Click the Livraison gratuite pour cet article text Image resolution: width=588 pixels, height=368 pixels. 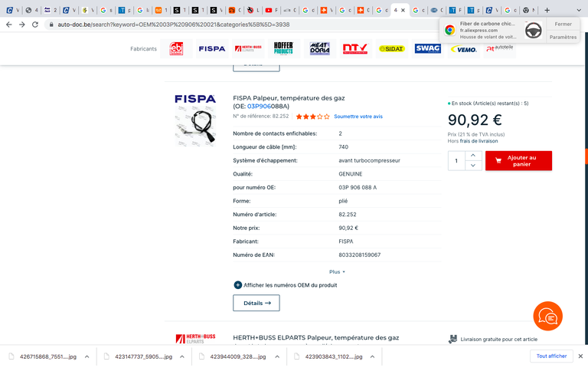(498, 339)
